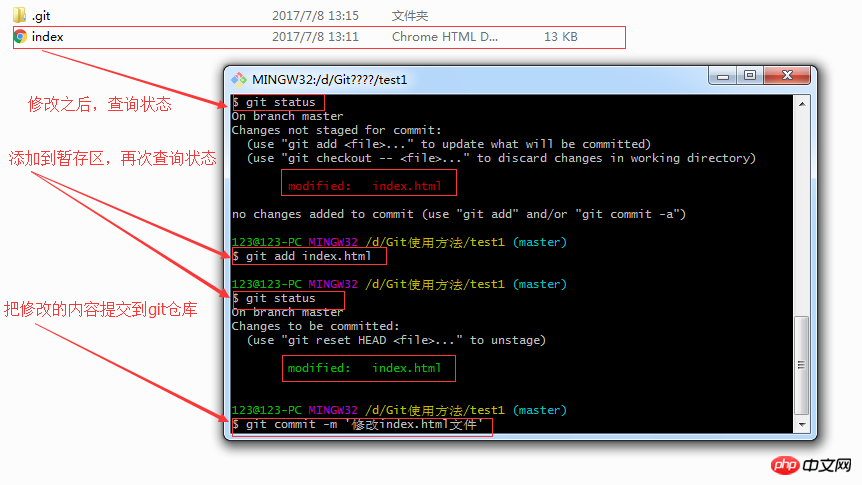Click the 'git commit -m' command line

click(x=358, y=424)
